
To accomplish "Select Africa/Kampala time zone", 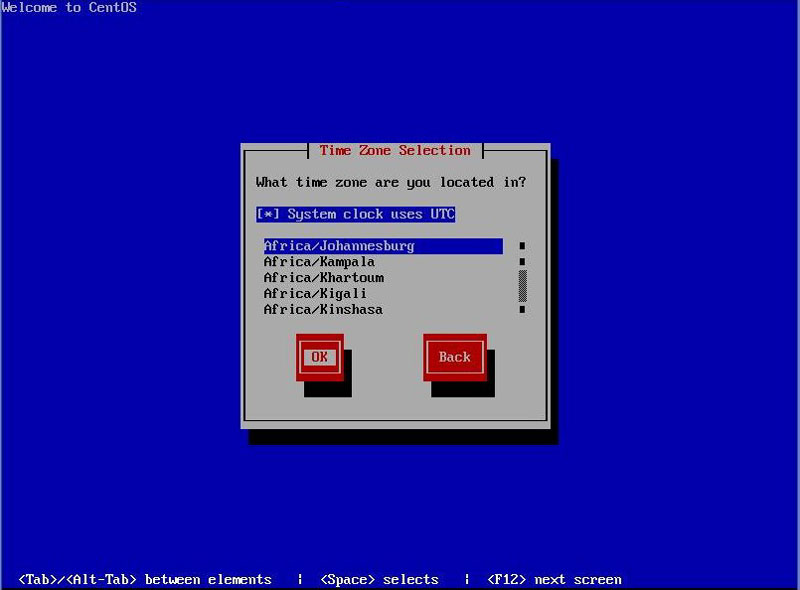I will click(x=383, y=262).
